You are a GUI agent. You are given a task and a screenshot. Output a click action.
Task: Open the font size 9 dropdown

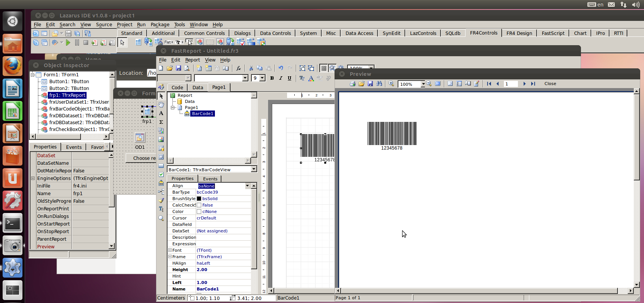262,78
